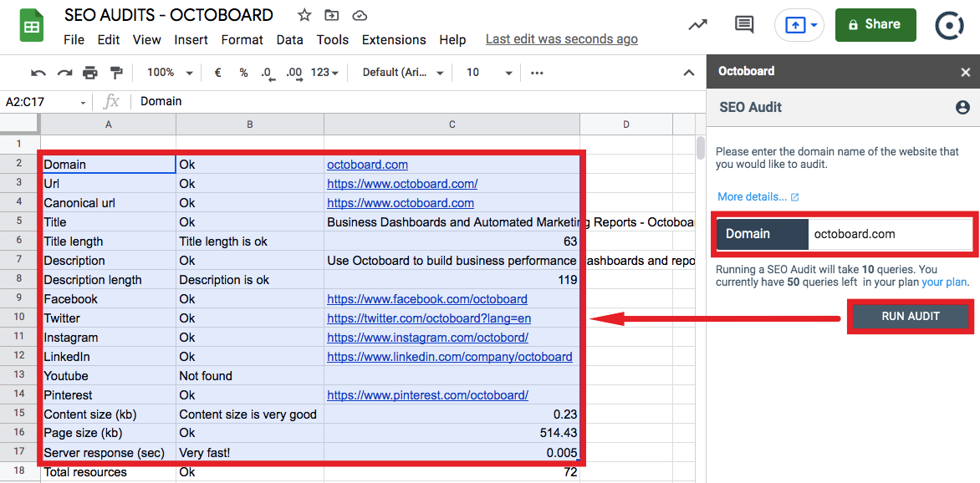Select column B header
This screenshot has width=980, height=483.
pyautogui.click(x=249, y=125)
